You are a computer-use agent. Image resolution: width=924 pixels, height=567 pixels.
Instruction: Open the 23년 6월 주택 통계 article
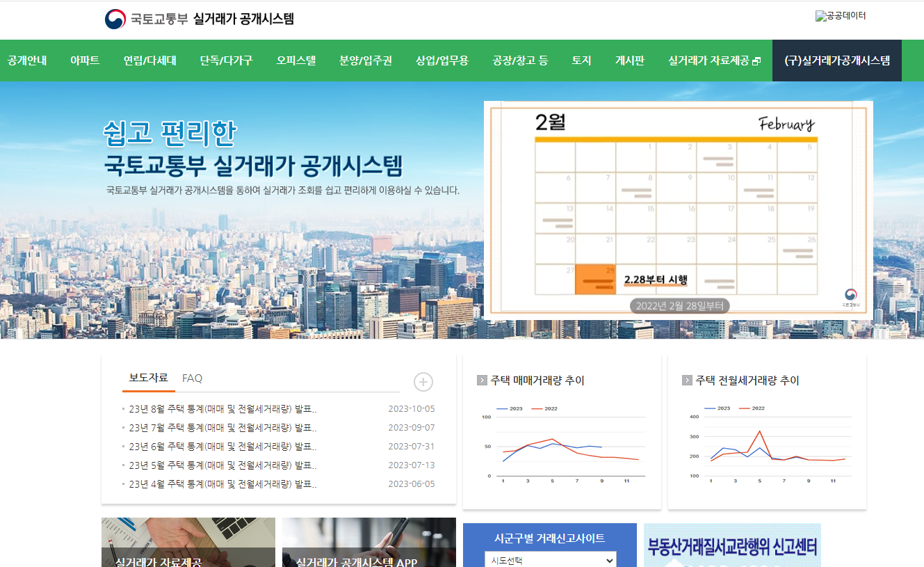223,447
